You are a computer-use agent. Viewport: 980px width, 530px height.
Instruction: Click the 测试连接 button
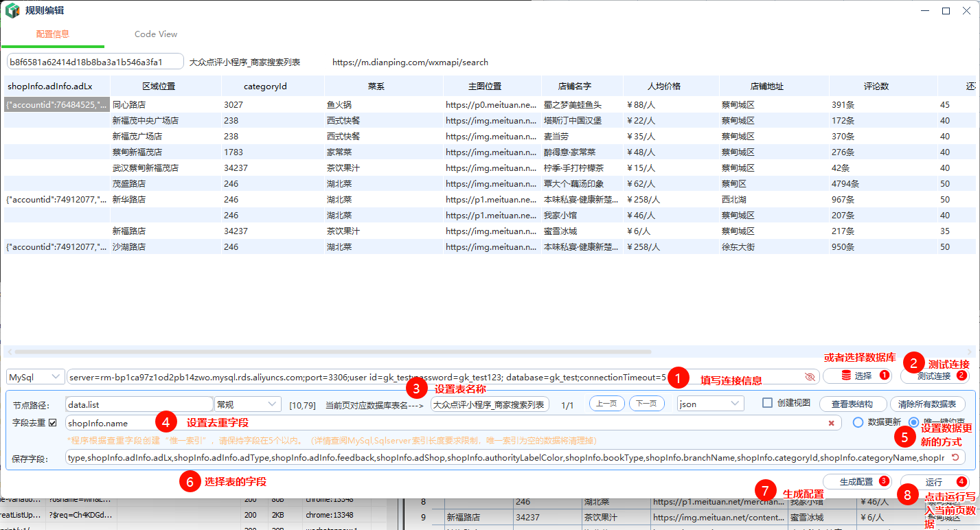[x=934, y=376]
